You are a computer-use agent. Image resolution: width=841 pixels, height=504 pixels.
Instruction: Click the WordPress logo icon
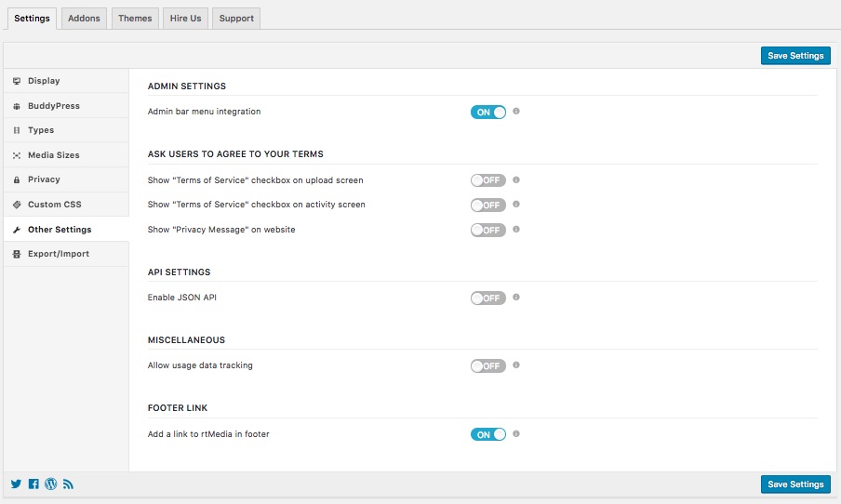(x=51, y=484)
